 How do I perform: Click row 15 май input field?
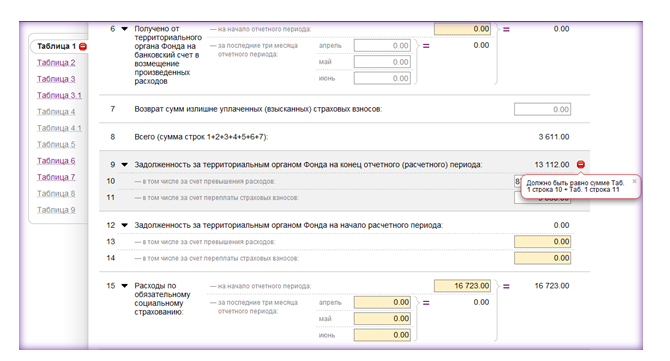pyautogui.click(x=382, y=319)
